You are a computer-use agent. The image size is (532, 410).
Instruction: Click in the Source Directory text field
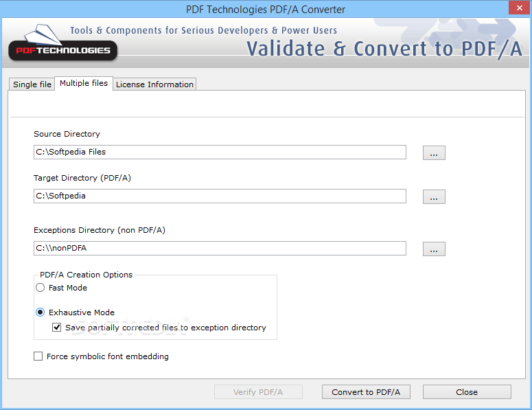[220, 152]
